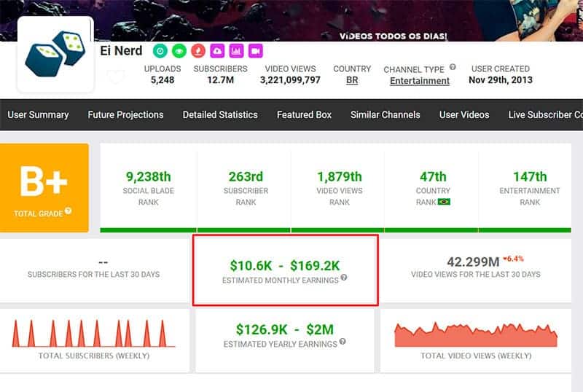The height and width of the screenshot is (392, 583).
Task: Go to Similar Channels tab
Action: (x=386, y=114)
